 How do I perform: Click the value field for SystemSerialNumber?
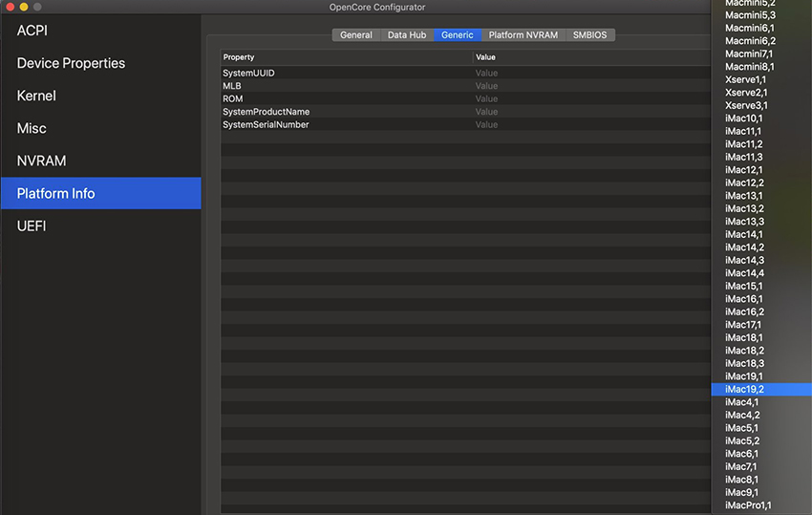[591, 125]
